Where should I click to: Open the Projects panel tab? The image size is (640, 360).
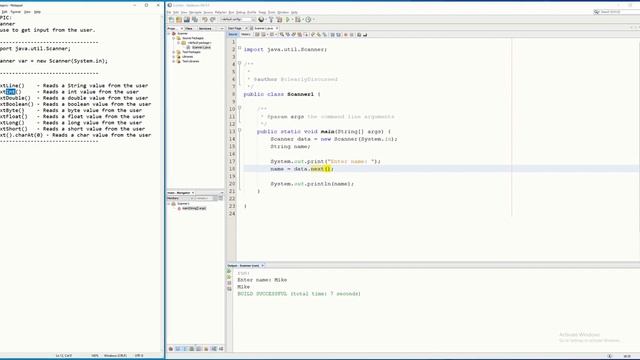click(x=172, y=29)
